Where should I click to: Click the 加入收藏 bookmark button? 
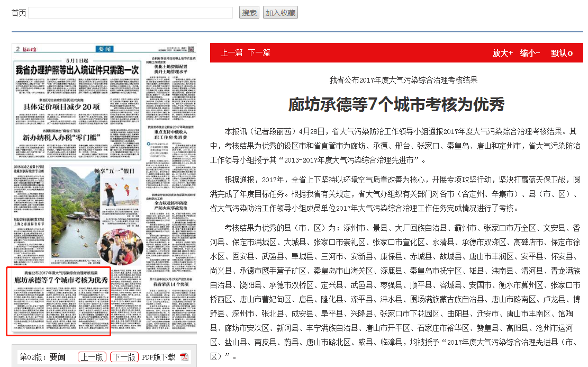pos(280,13)
